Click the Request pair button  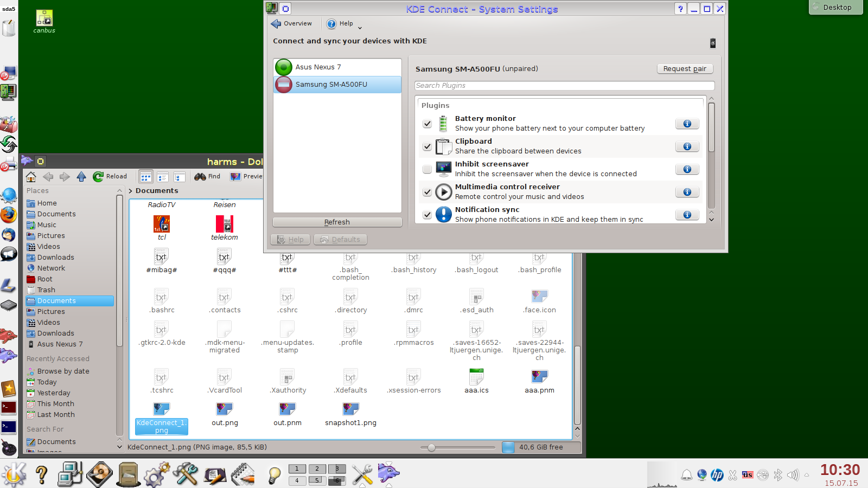(685, 69)
